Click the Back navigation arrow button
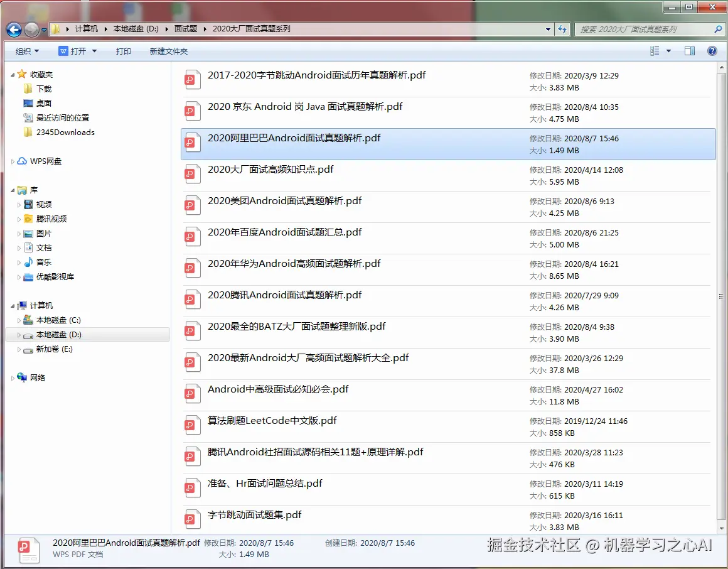 (14, 30)
